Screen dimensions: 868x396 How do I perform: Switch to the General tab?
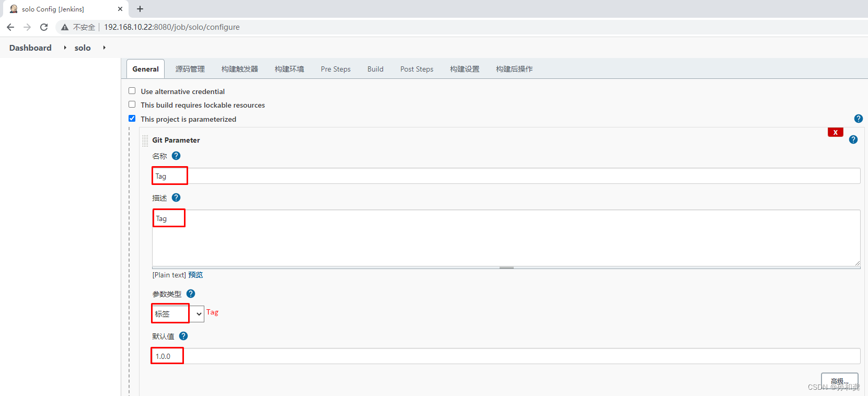pos(145,69)
